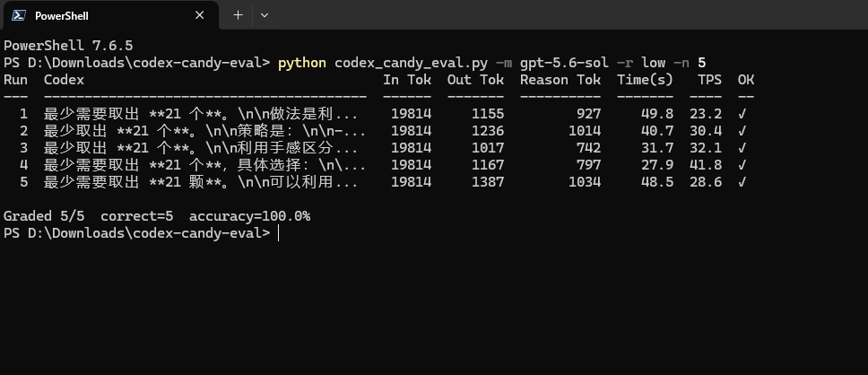Click TPS value 32.1
This screenshot has width=868, height=375.
click(x=706, y=148)
